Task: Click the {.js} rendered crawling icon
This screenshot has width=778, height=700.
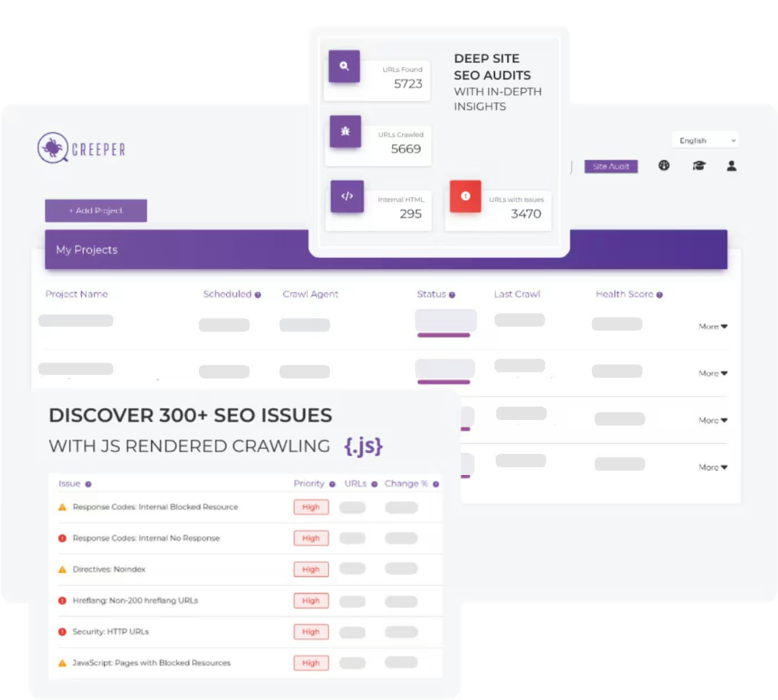Action: pyautogui.click(x=363, y=446)
